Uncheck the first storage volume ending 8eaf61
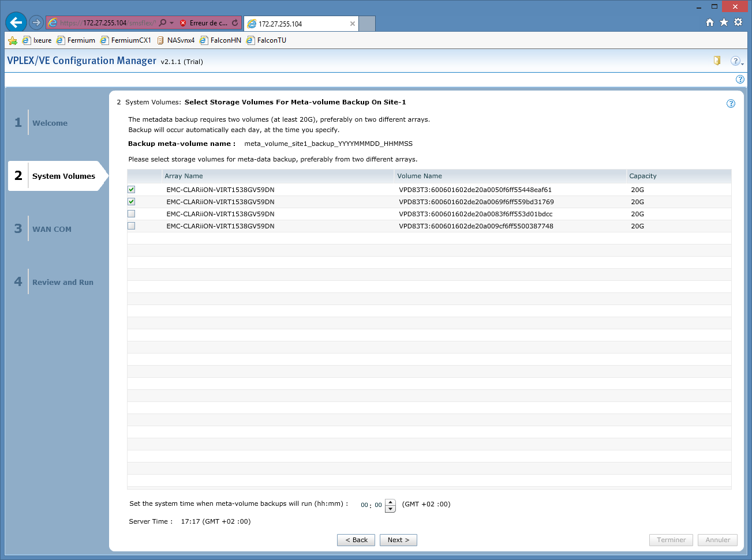Screen dimensions: 752x560 click(x=132, y=190)
